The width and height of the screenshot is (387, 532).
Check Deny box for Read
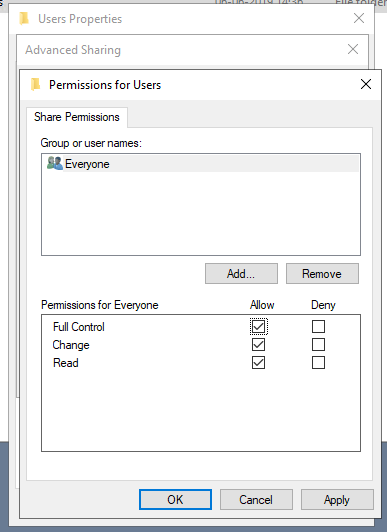point(318,363)
